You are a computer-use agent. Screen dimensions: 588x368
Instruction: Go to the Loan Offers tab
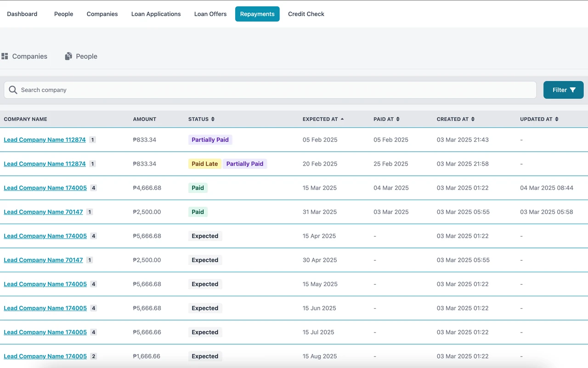(x=210, y=14)
